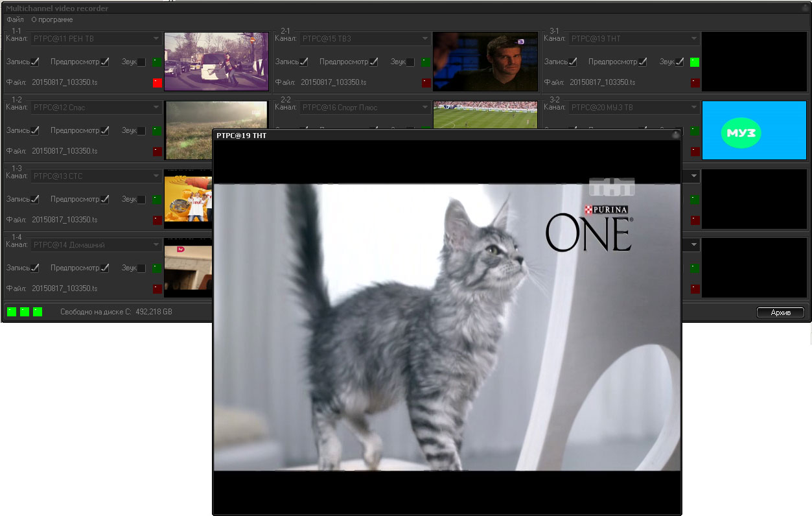Click the dark red indicator next to the МУЗ thumbnail
This screenshot has width=812, height=516.
[695, 152]
